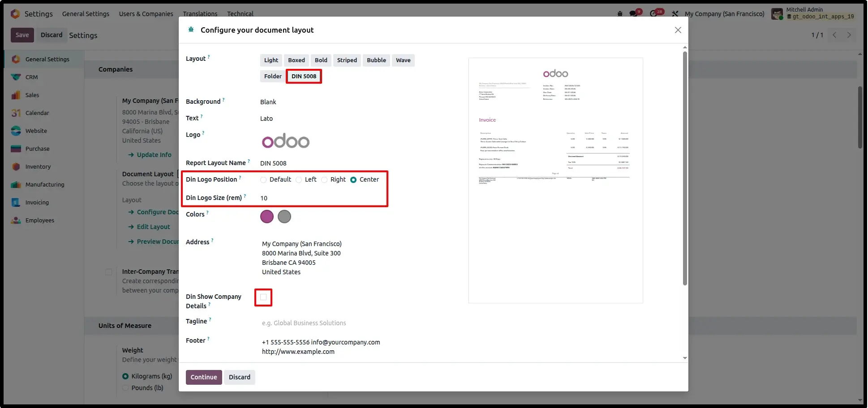This screenshot has height=408, width=868.
Task: Click the Colors field help question mark
Action: click(207, 212)
